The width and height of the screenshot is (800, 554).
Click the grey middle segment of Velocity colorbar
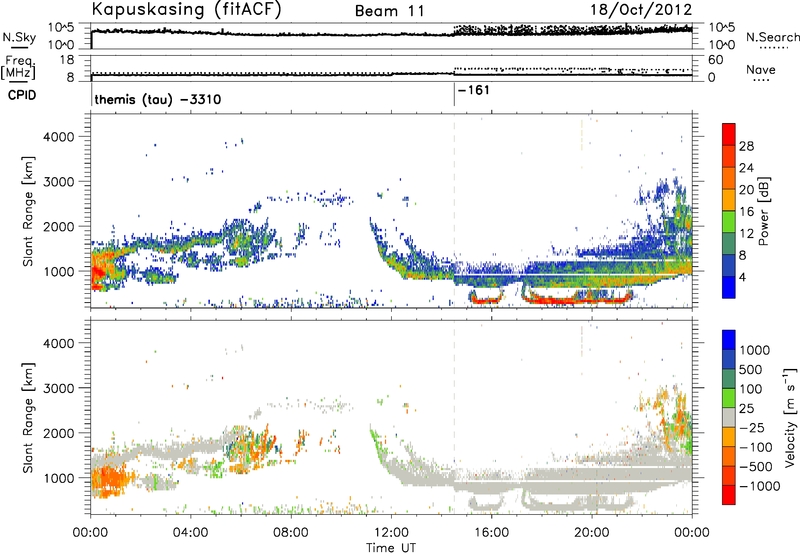pos(729,418)
